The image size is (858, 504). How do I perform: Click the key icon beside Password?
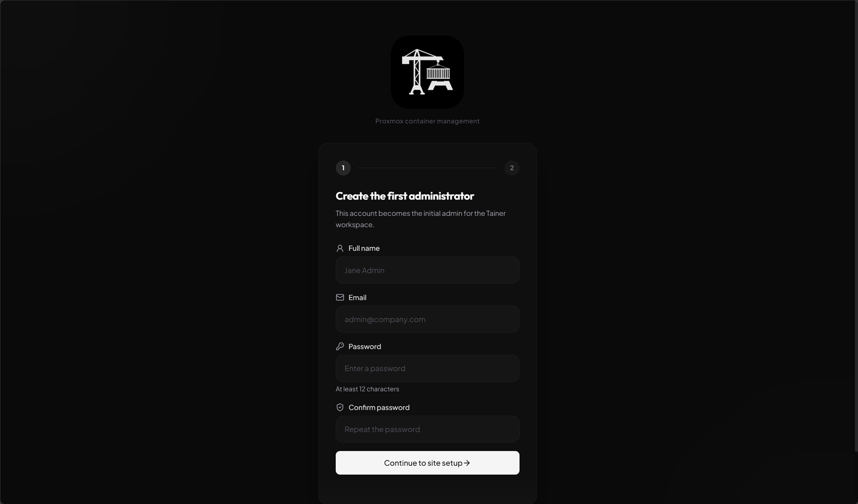pos(340,346)
